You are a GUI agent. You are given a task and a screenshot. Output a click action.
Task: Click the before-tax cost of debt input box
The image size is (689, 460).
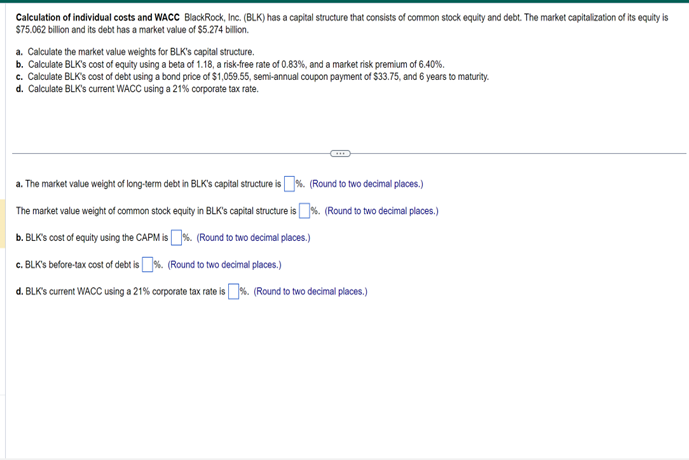(x=148, y=264)
